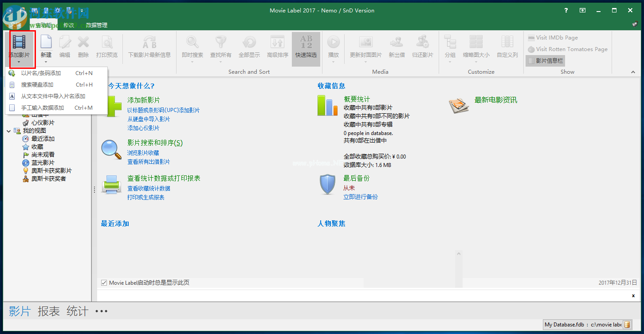The height and width of the screenshot is (334, 644).
Task: Click the 编辑 pencil icon
Action: (65, 42)
